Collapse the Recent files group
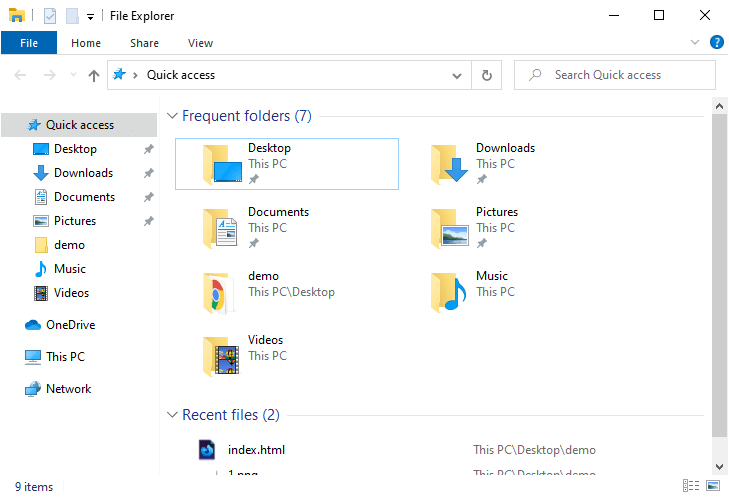Image resolution: width=729 pixels, height=499 pixels. [172, 415]
